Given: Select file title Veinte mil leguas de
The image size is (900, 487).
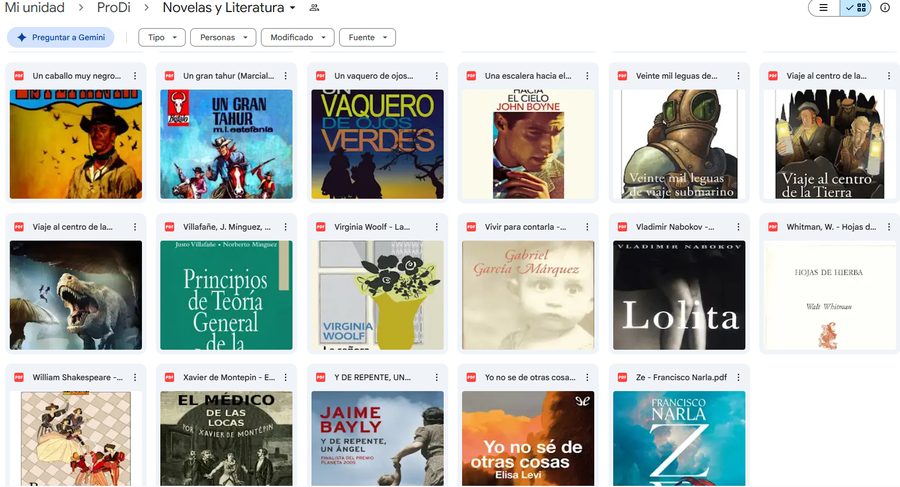Looking at the screenshot, I should (676, 76).
